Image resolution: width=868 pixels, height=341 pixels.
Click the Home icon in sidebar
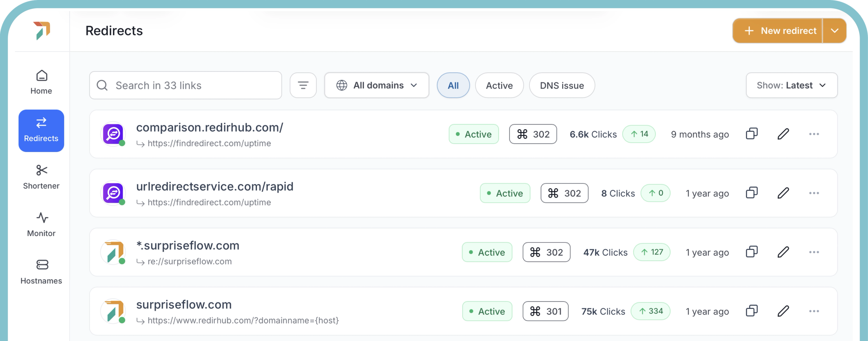[41, 76]
